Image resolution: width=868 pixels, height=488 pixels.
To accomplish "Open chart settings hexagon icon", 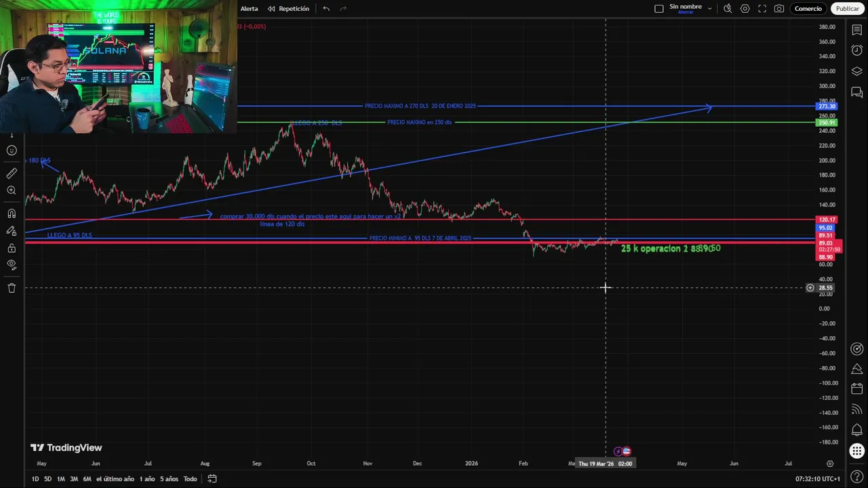I will coord(745,9).
